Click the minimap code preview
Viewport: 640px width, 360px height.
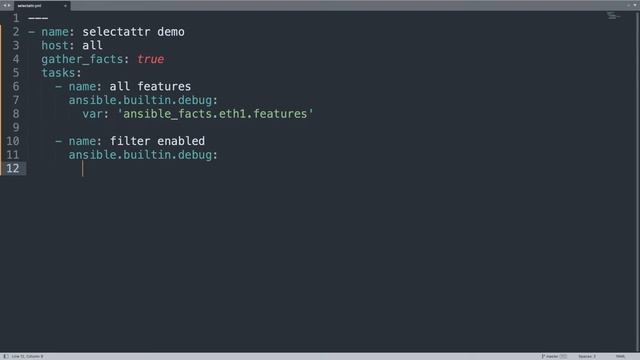[x=613, y=16]
